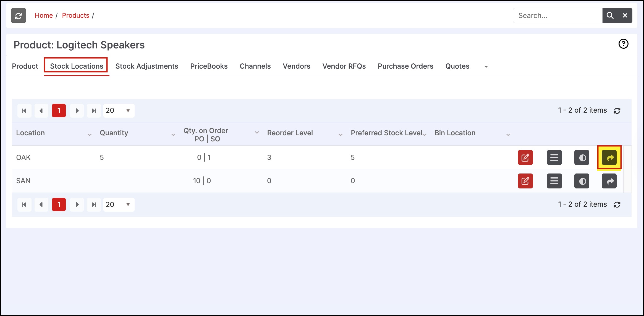Follow the Products breadcrumb link
The height and width of the screenshot is (316, 644).
coord(75,15)
